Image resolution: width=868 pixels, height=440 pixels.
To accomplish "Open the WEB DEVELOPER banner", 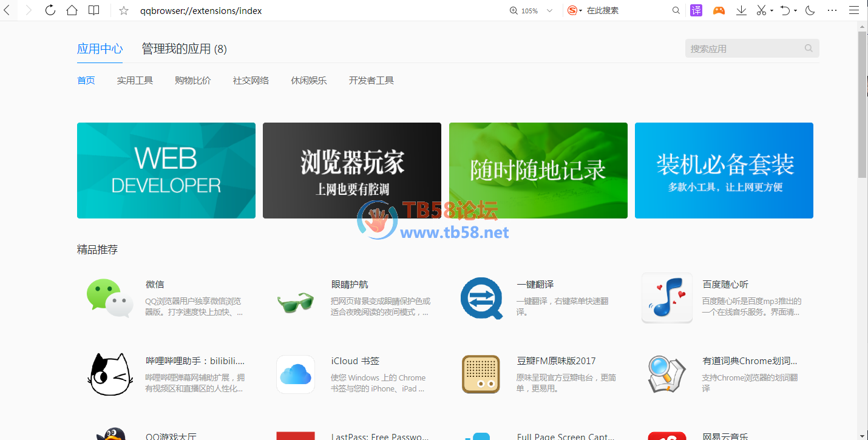I will point(166,171).
